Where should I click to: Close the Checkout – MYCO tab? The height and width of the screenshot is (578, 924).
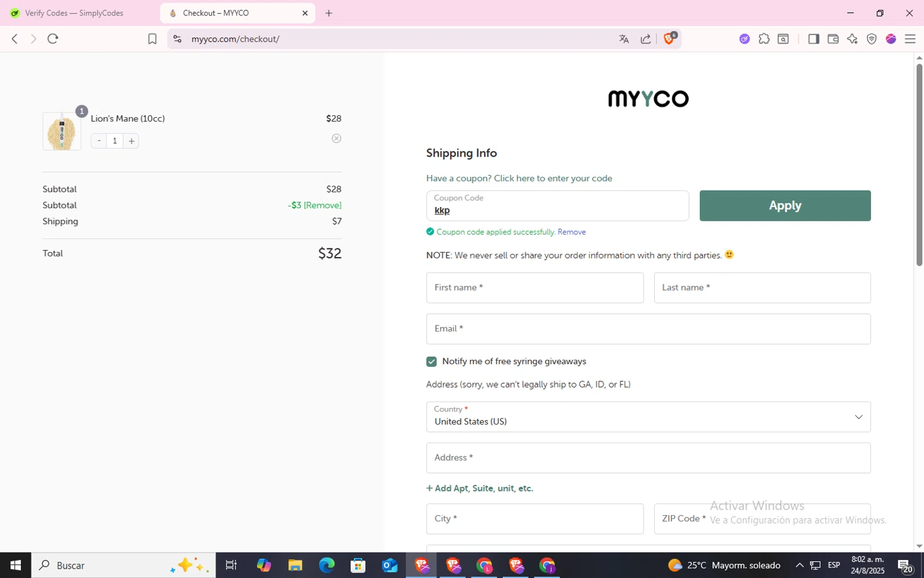coord(305,13)
